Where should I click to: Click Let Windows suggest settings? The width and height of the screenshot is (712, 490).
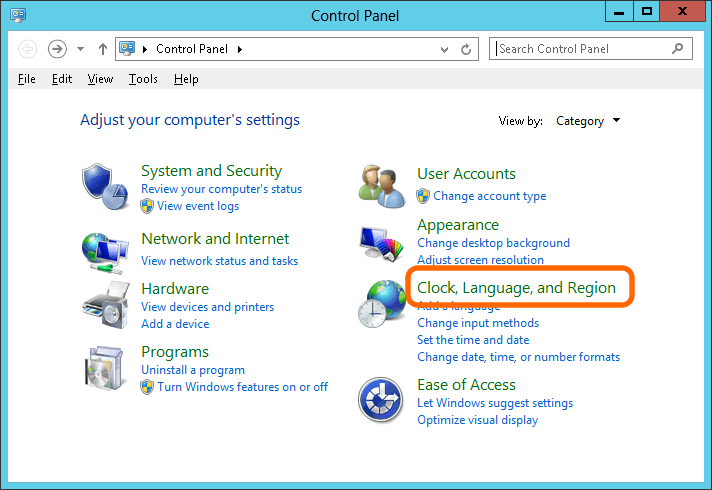tap(495, 403)
